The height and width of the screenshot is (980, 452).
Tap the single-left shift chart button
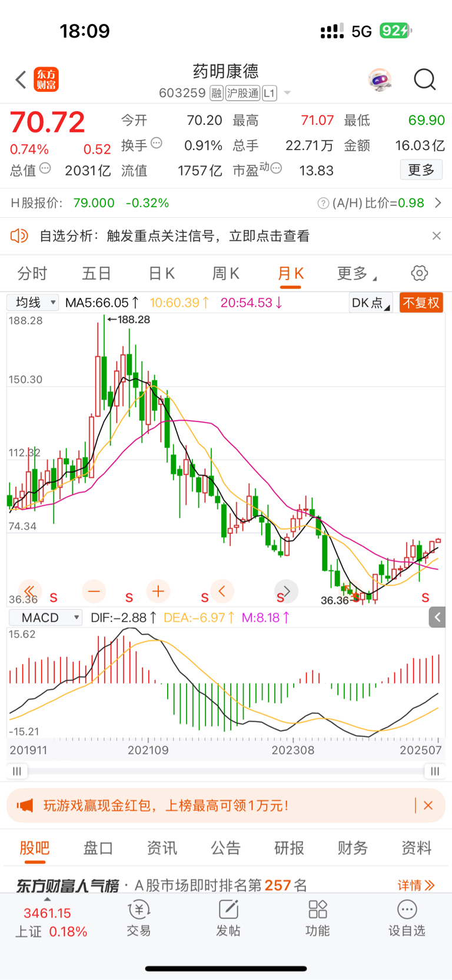(x=222, y=591)
